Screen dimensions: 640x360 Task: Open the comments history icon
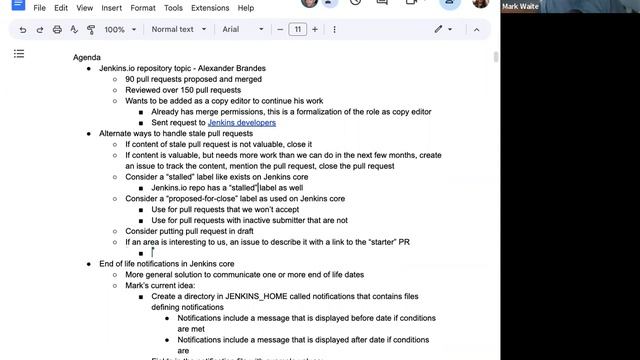pos(382,2)
